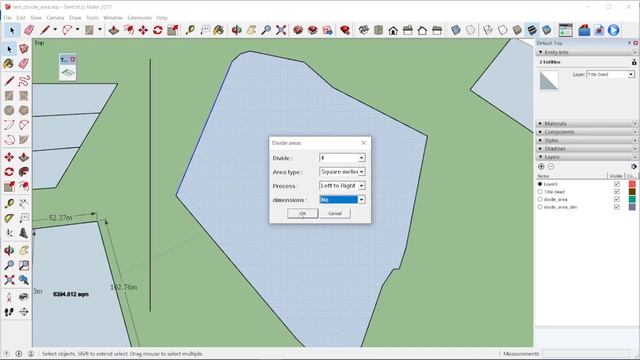Click Cancel in Divide areas dialog
The image size is (640, 360).
click(x=335, y=213)
